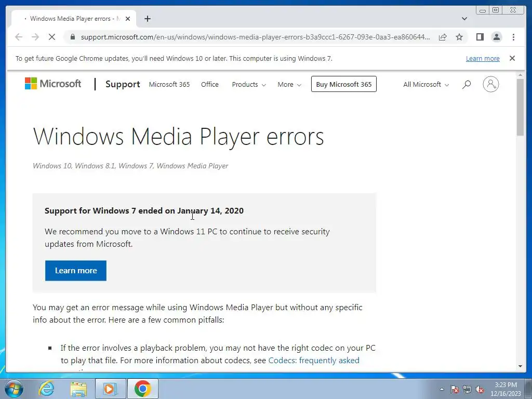Click the browser forward arrow
The width and height of the screenshot is (532, 399).
35,37
